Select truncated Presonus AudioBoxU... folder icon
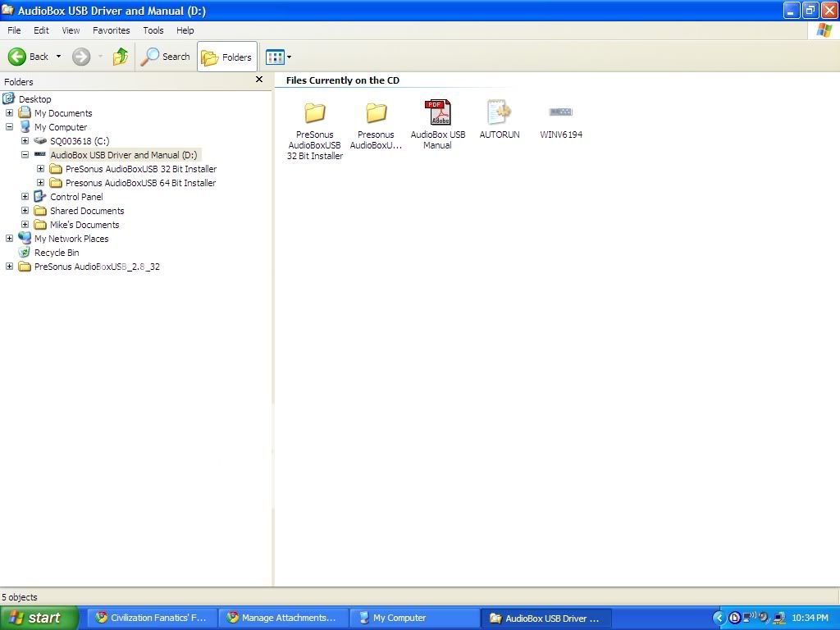840x630 pixels. click(376, 112)
